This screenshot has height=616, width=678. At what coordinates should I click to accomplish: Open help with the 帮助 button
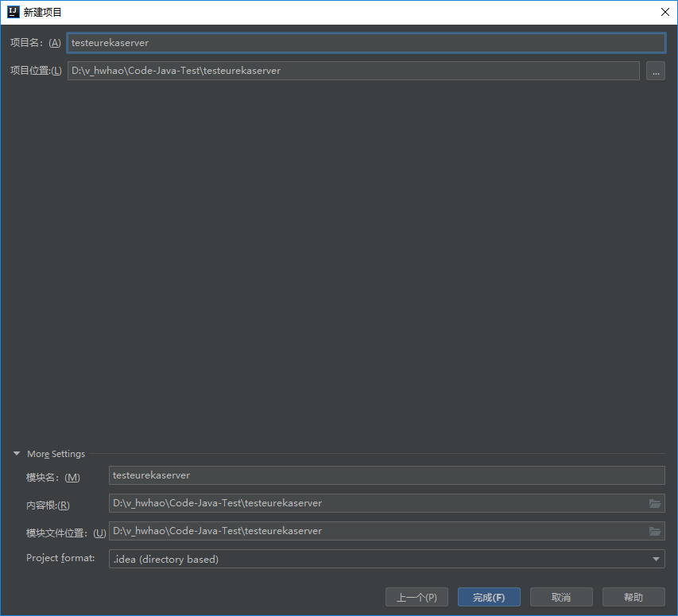633,597
